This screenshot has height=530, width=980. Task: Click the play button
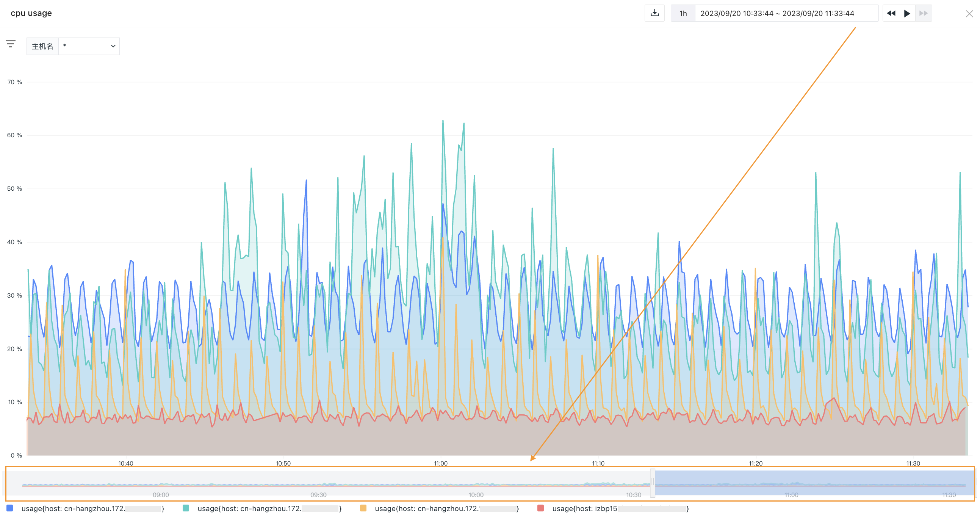tap(907, 13)
